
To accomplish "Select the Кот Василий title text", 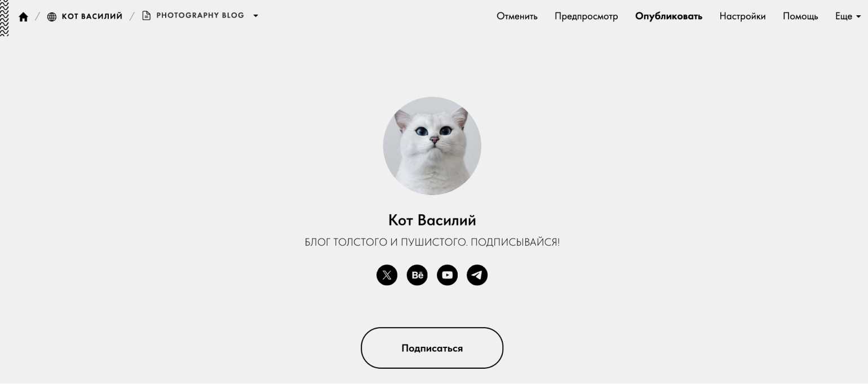I will tap(432, 220).
